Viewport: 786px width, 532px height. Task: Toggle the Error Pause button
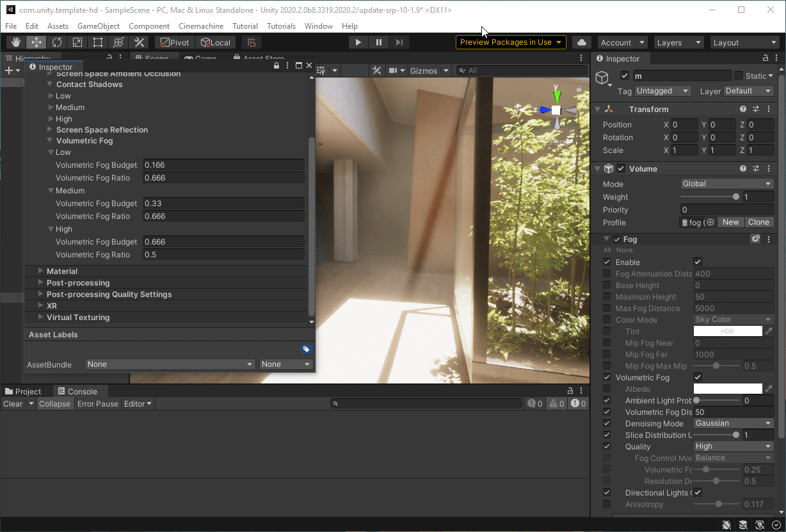click(98, 403)
